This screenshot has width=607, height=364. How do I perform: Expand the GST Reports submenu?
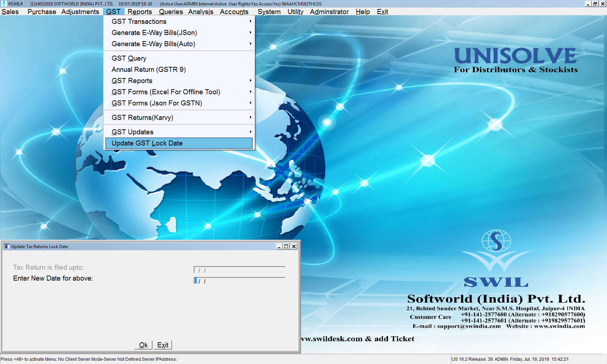click(x=179, y=81)
